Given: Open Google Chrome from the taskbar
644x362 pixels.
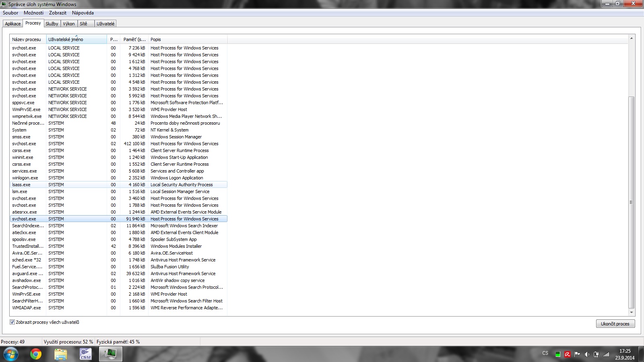Looking at the screenshot, I should [36, 354].
